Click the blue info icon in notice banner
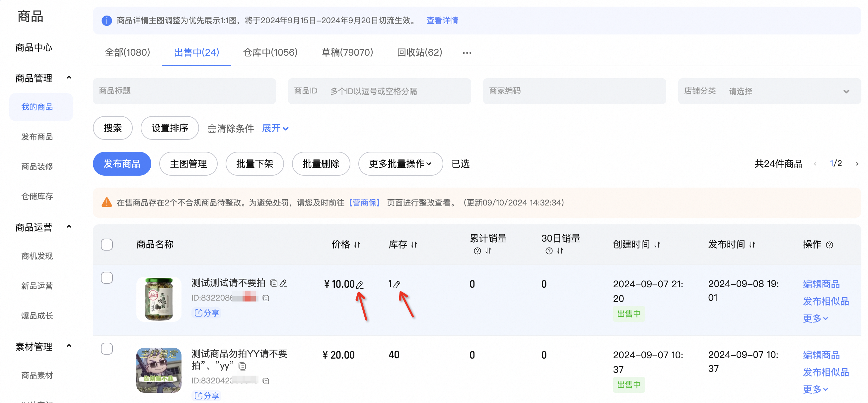Image resolution: width=868 pixels, height=403 pixels. coord(107,21)
